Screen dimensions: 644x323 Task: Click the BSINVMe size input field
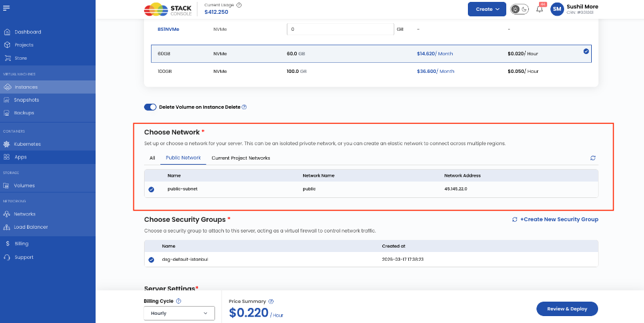(x=340, y=30)
